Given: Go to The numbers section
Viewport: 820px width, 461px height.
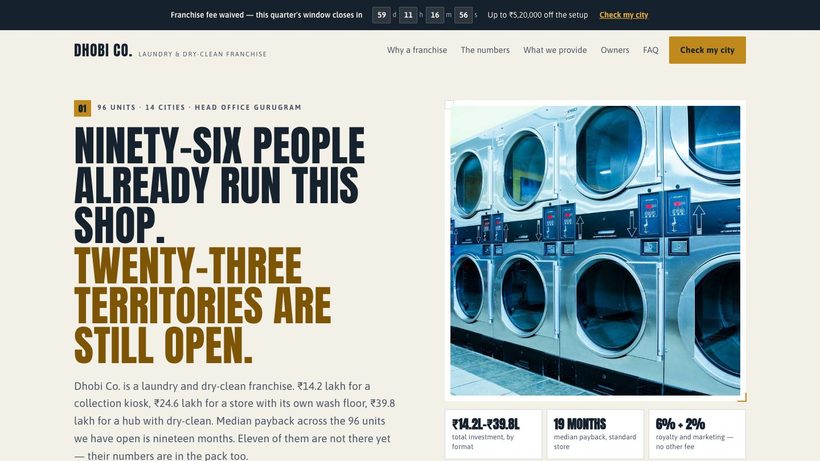Looking at the screenshot, I should 485,50.
